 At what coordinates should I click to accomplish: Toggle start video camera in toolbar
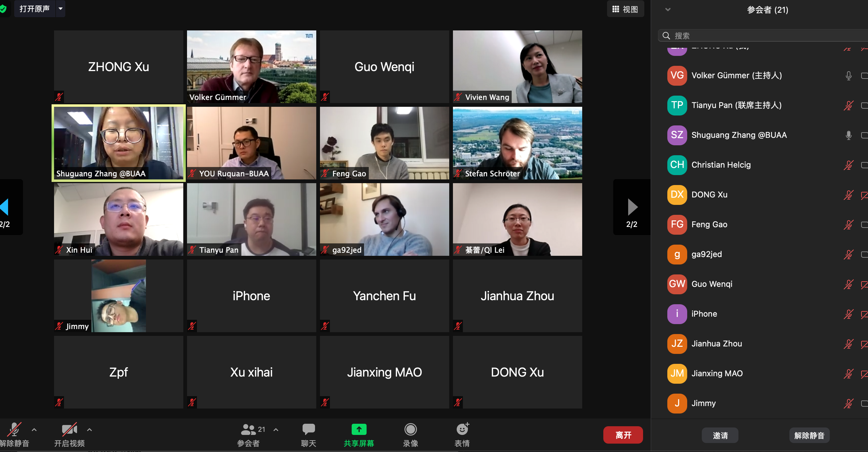[69, 429]
